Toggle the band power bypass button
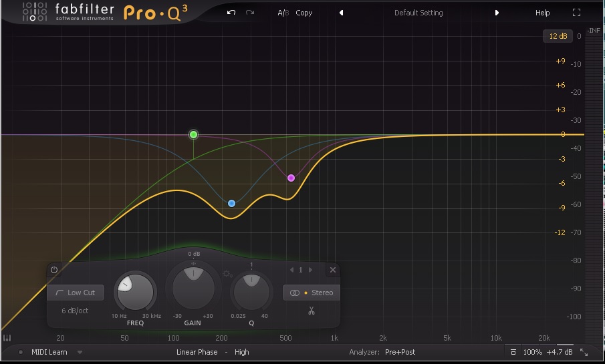This screenshot has height=364, width=605. (x=54, y=270)
